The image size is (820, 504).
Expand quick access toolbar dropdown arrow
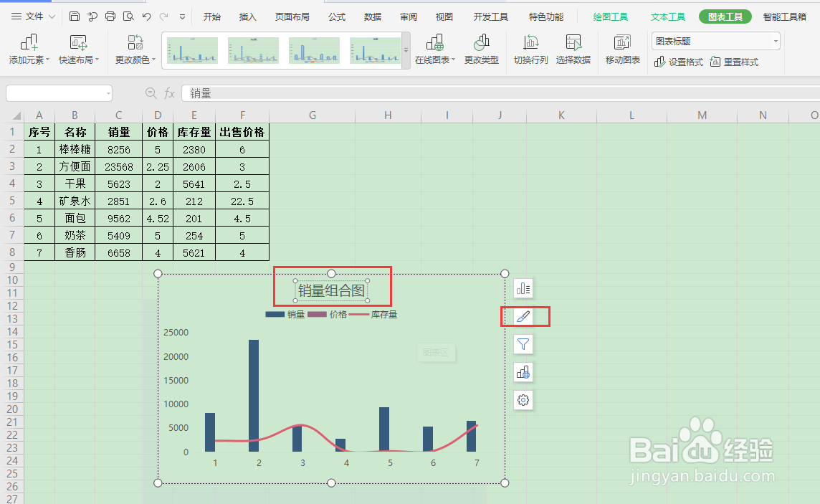[x=182, y=16]
